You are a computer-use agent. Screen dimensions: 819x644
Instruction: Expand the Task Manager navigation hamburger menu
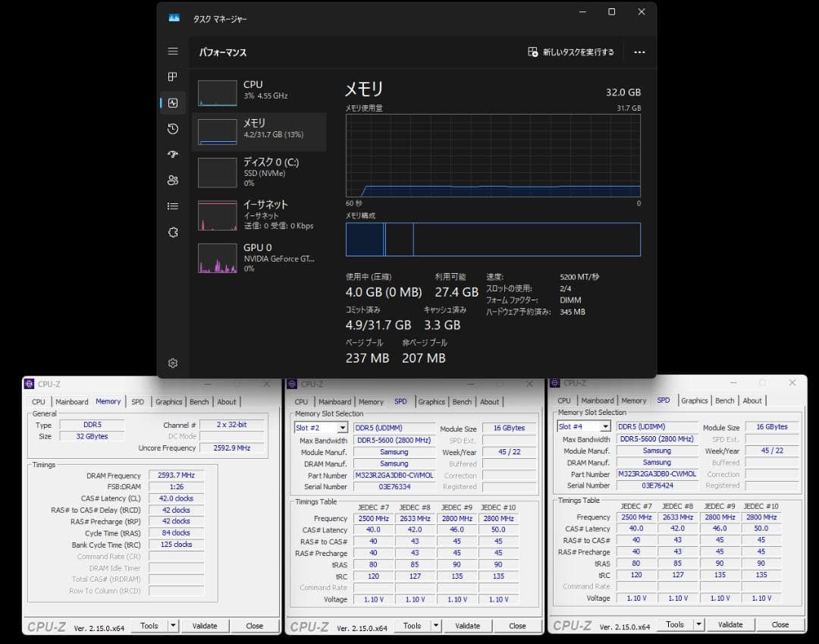coord(172,51)
